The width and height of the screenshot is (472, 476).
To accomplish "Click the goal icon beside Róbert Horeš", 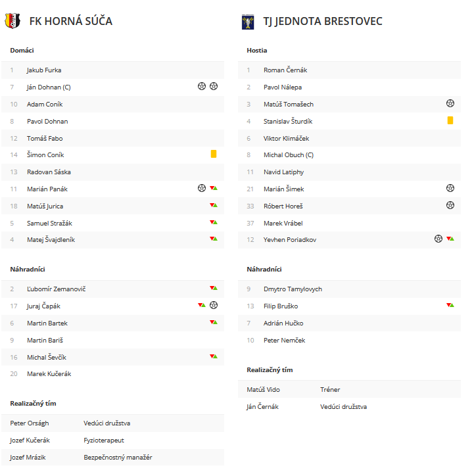I will [450, 205].
